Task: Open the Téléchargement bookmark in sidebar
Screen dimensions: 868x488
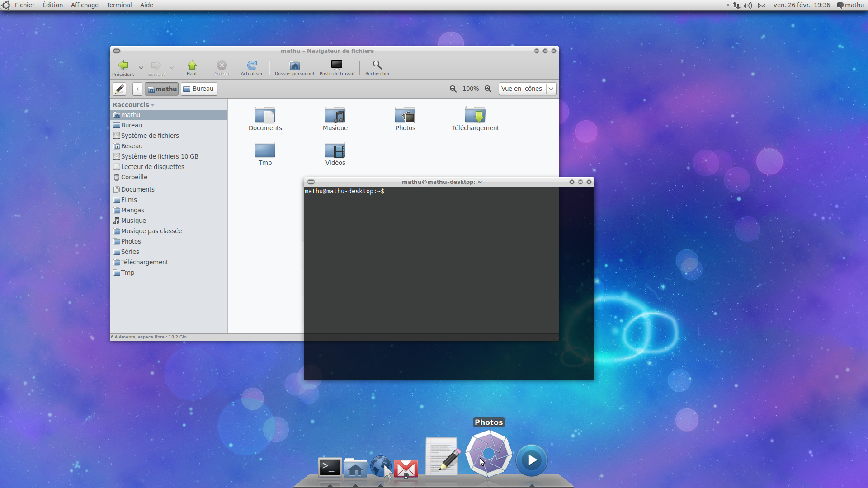Action: 169,263
